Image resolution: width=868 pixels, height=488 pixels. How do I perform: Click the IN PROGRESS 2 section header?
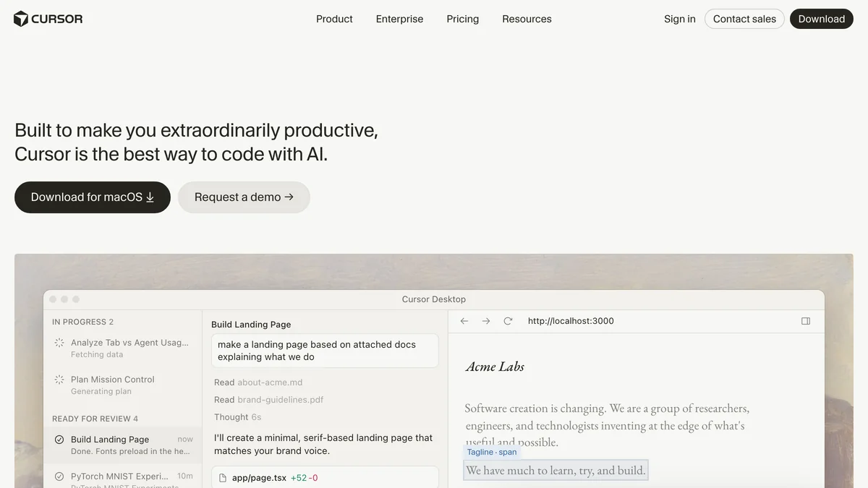click(82, 322)
